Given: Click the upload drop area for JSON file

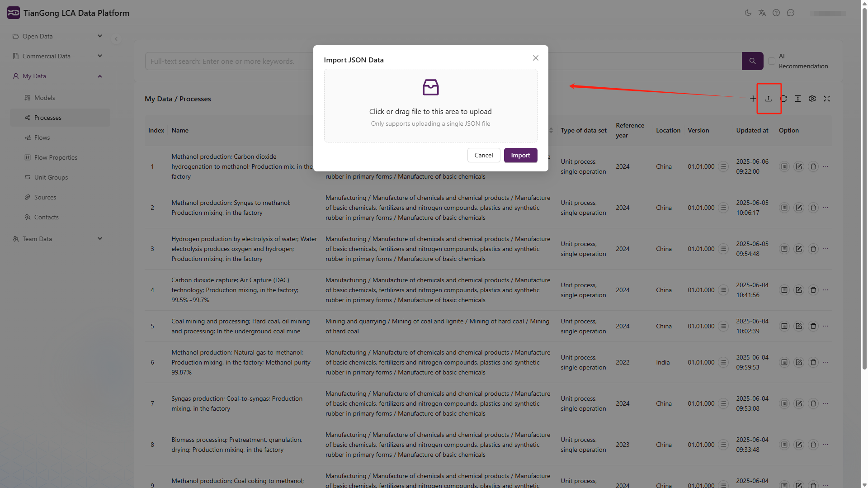Looking at the screenshot, I should [x=430, y=106].
